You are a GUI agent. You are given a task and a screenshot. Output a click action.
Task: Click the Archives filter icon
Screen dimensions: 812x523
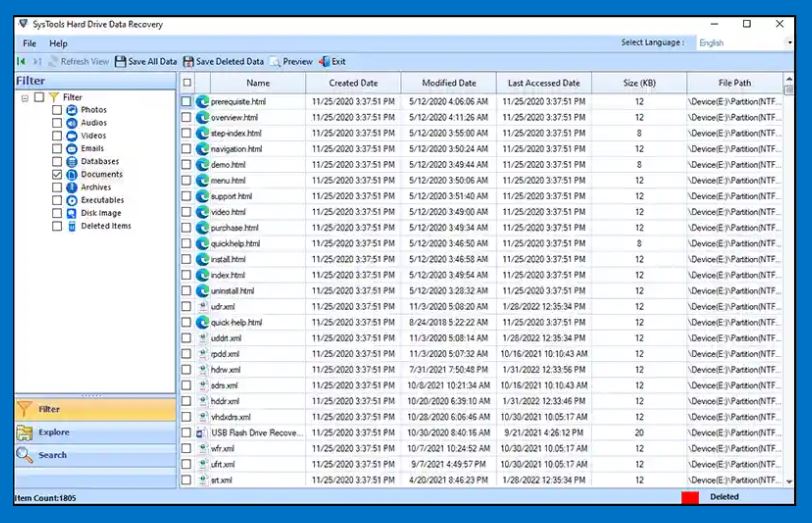(x=72, y=187)
